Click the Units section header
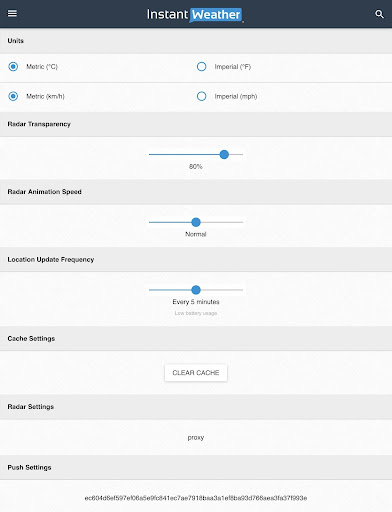 point(196,41)
